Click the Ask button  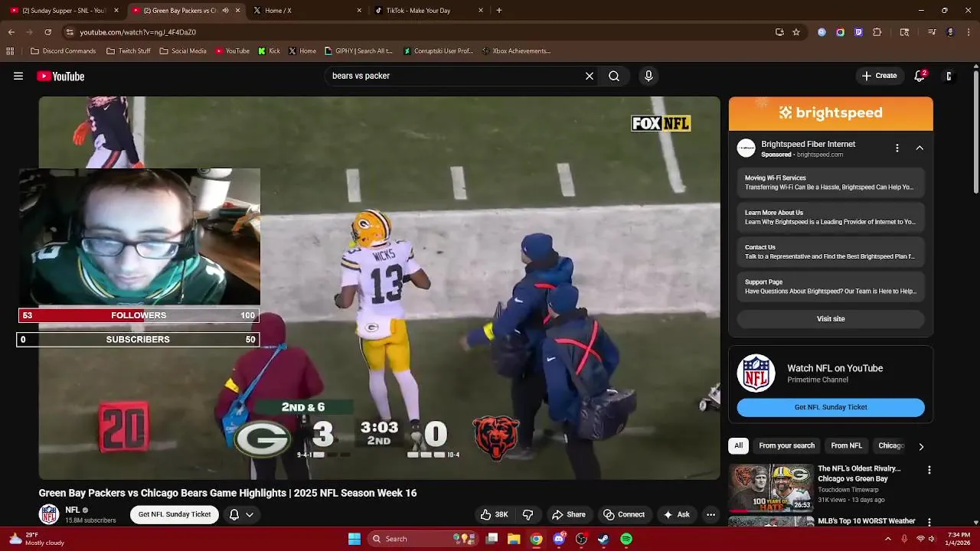pyautogui.click(x=677, y=514)
